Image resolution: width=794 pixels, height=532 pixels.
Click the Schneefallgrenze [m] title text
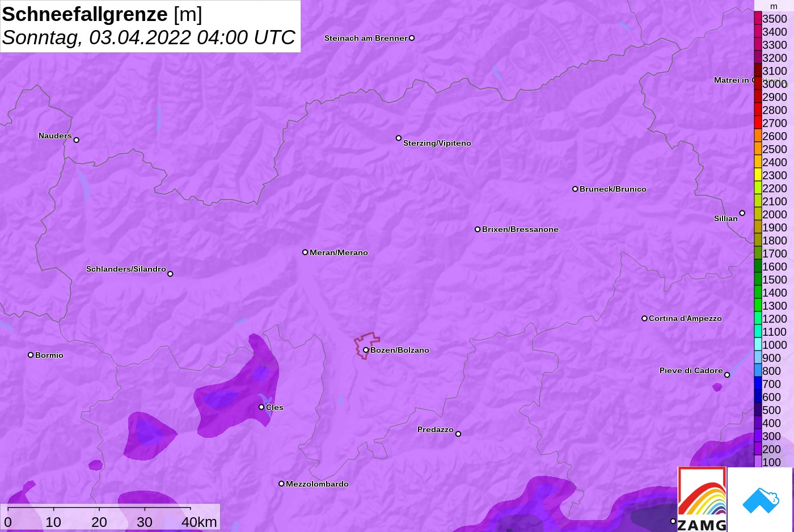pyautogui.click(x=102, y=14)
